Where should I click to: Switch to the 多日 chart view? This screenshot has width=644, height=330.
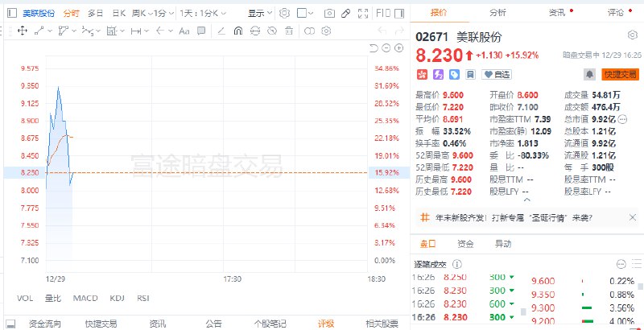pyautogui.click(x=95, y=14)
